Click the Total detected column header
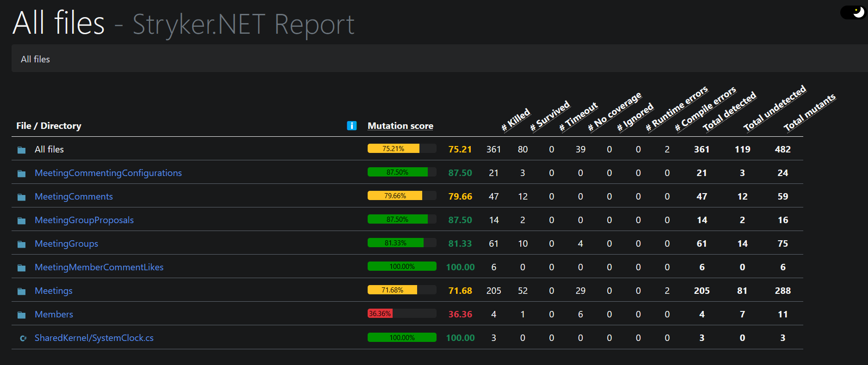Screen dimensions: 868x365 coord(729,111)
